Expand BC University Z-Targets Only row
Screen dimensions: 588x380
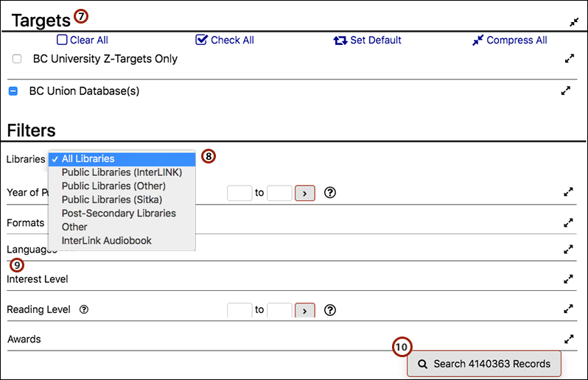point(568,59)
